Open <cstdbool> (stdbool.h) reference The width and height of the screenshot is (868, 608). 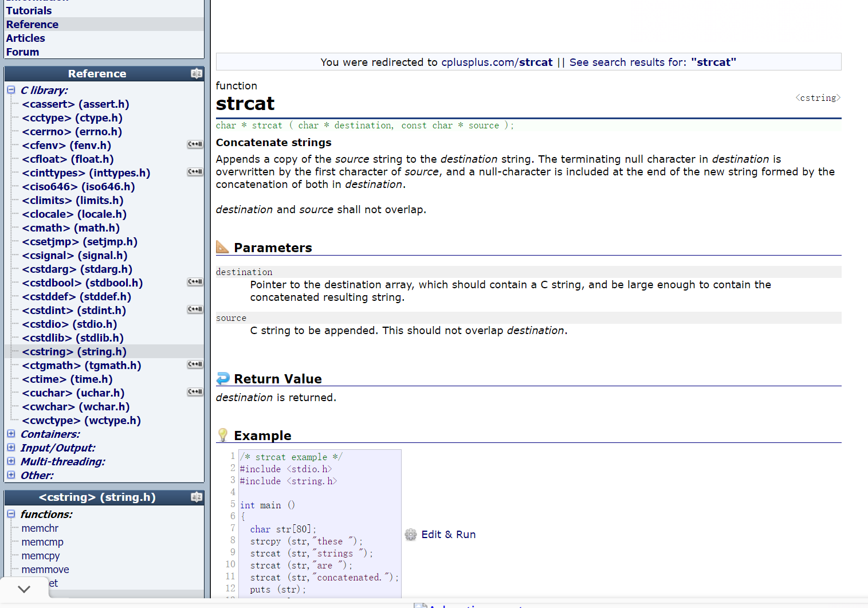[x=83, y=283]
